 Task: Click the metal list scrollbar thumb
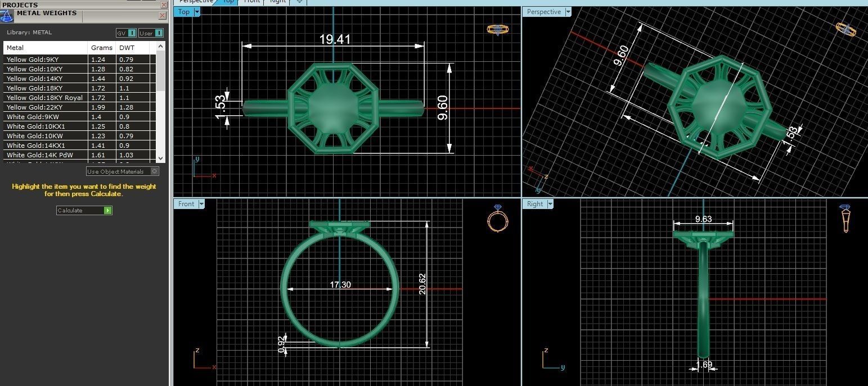click(161, 71)
